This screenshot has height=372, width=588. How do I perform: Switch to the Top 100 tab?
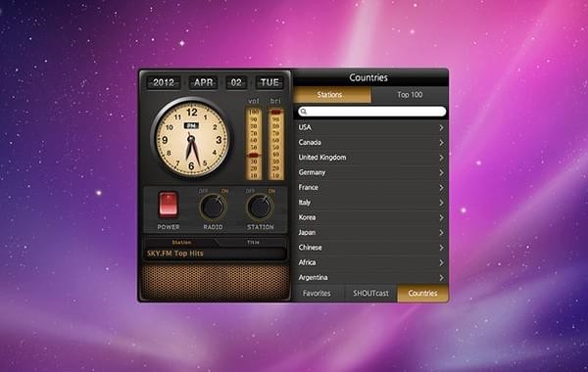pyautogui.click(x=410, y=95)
